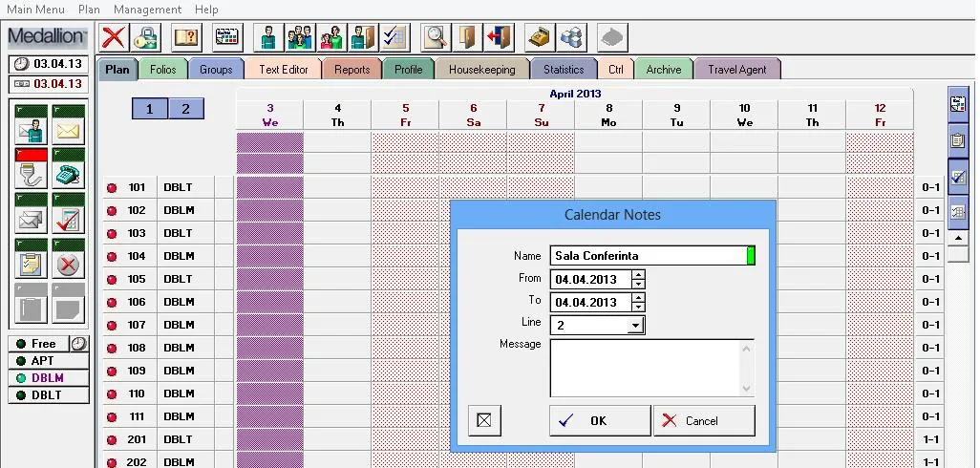The height and width of the screenshot is (468, 980).
Task: Click the yellow envelope sidebar icon
Action: click(x=68, y=125)
